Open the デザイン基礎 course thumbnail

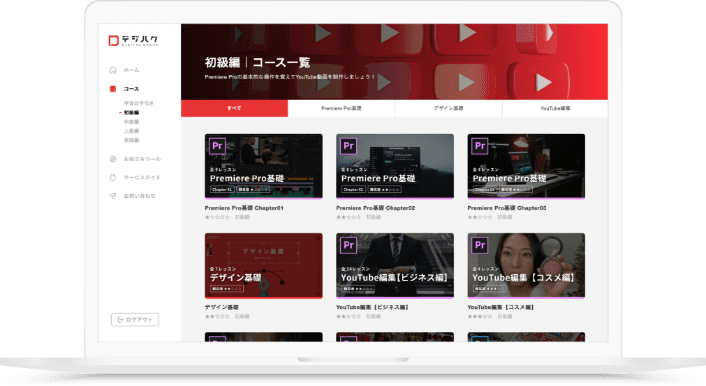click(263, 266)
